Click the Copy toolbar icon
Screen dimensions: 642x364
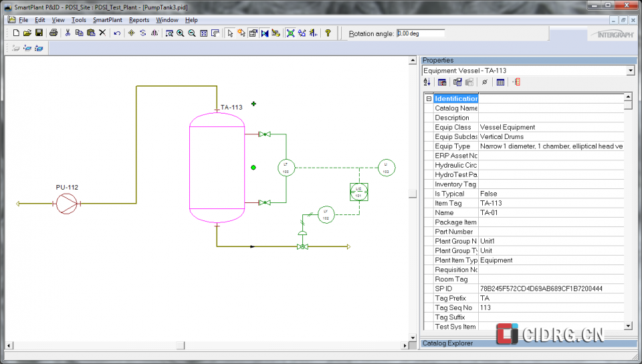click(x=79, y=33)
